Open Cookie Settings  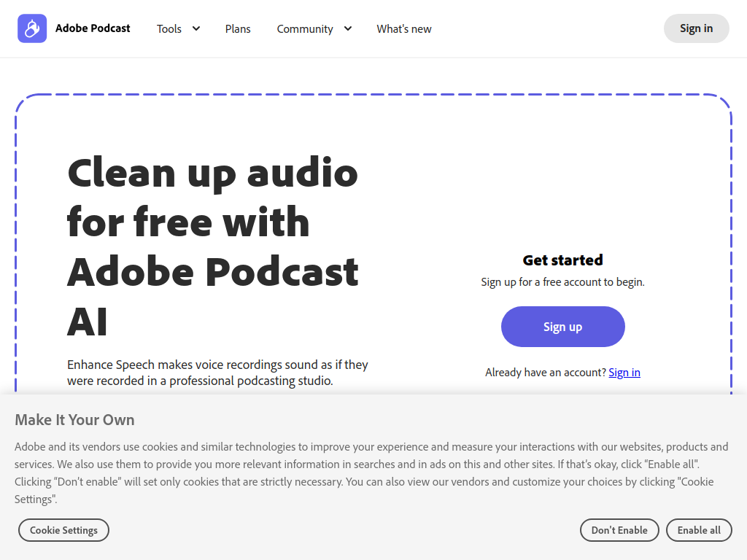pos(63,530)
